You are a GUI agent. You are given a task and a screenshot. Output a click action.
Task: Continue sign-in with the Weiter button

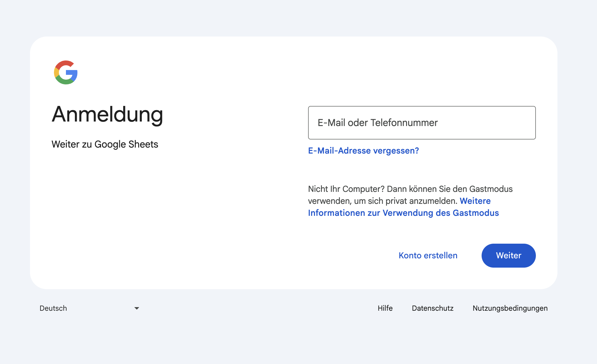tap(508, 255)
